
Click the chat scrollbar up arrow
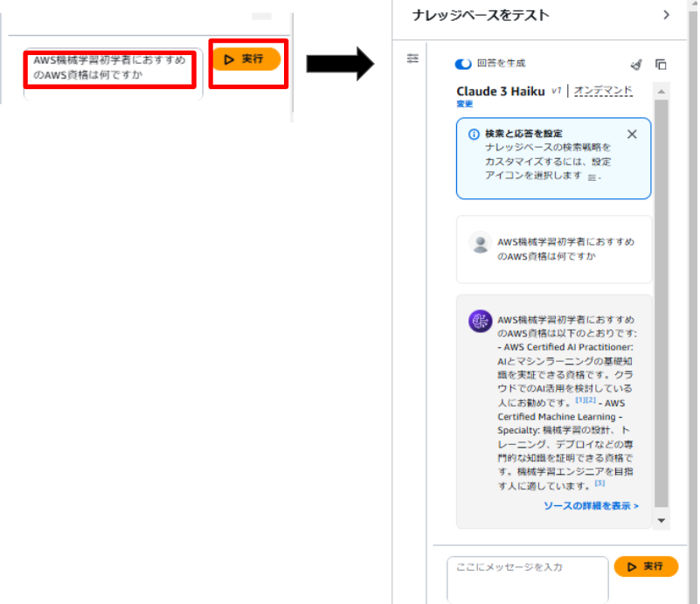coord(662,92)
